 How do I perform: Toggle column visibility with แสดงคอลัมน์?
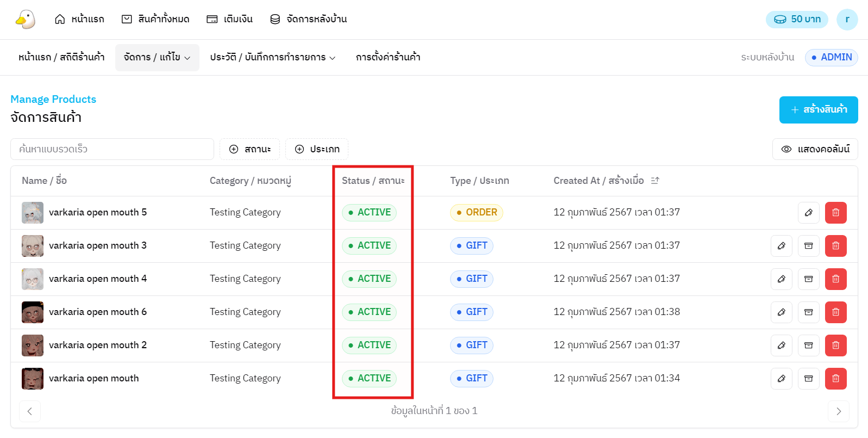point(815,149)
